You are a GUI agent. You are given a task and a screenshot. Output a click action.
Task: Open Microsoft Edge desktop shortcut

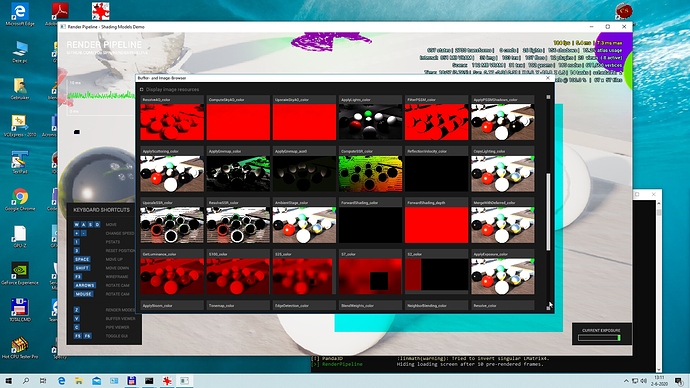coord(20,15)
